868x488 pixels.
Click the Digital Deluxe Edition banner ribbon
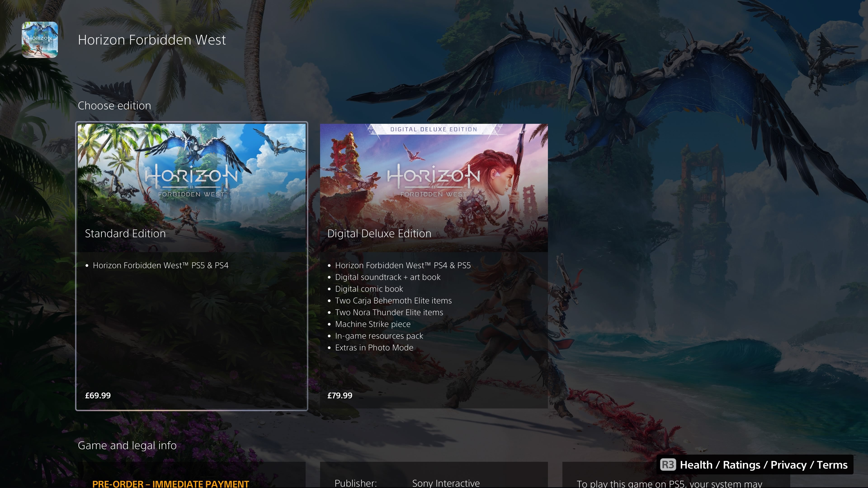point(434,129)
